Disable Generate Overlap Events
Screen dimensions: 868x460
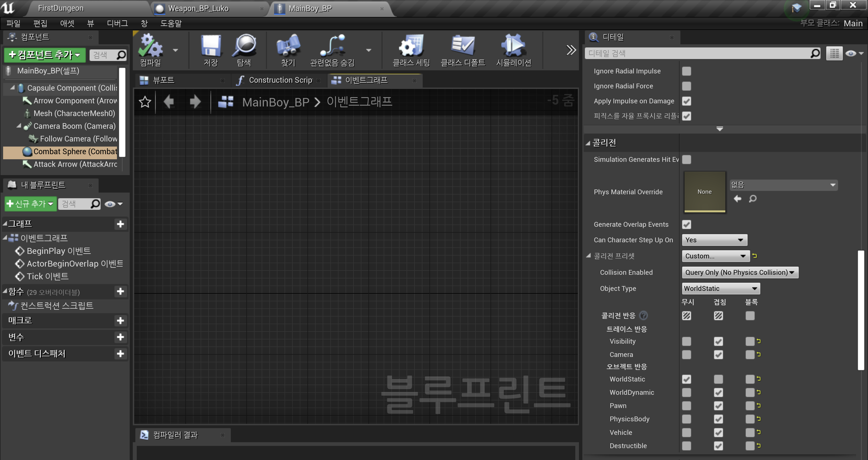(687, 224)
